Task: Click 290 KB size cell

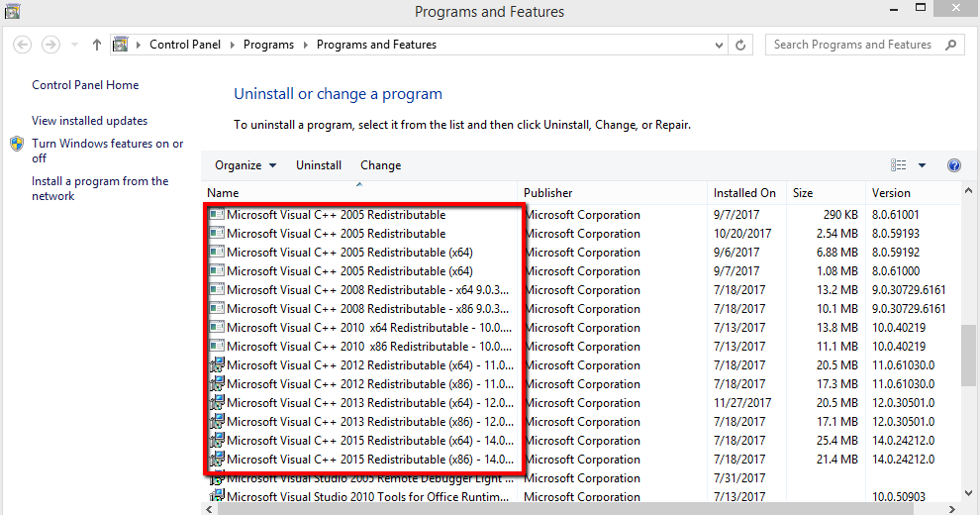Action: (x=840, y=214)
